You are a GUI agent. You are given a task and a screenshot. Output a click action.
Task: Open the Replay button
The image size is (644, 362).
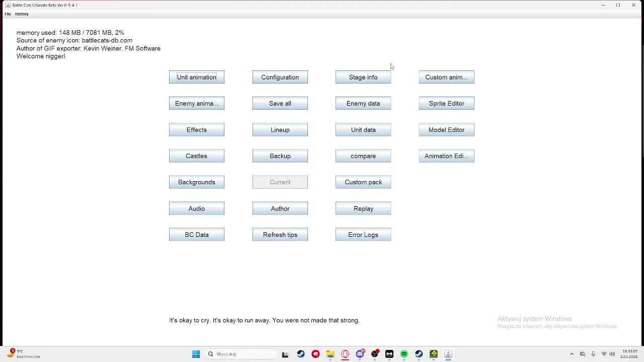tap(363, 208)
